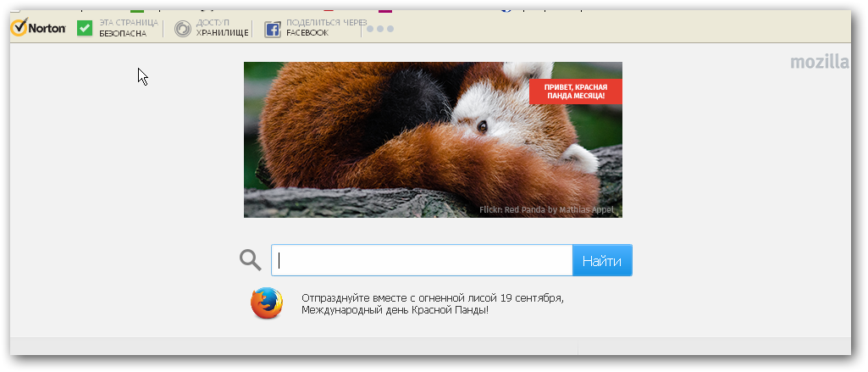868x372 pixels.
Task: Click the Firefox logo below the search box
Action: click(x=266, y=303)
